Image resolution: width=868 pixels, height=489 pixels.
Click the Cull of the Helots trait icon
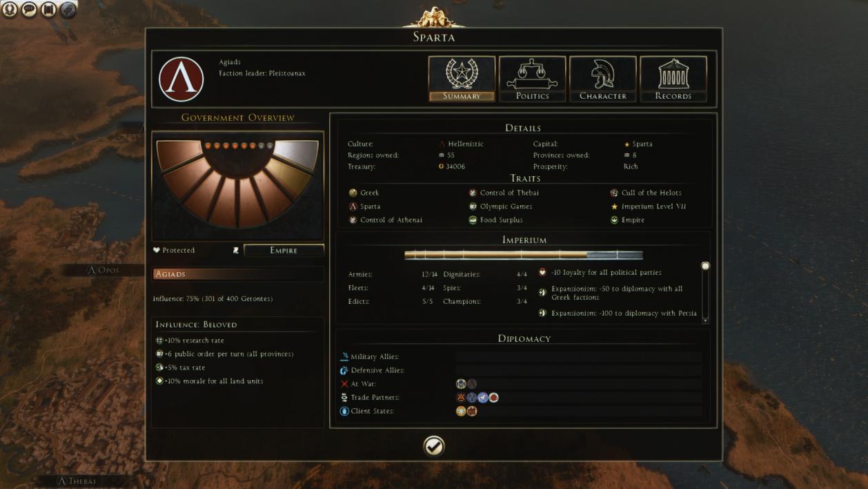click(x=614, y=193)
